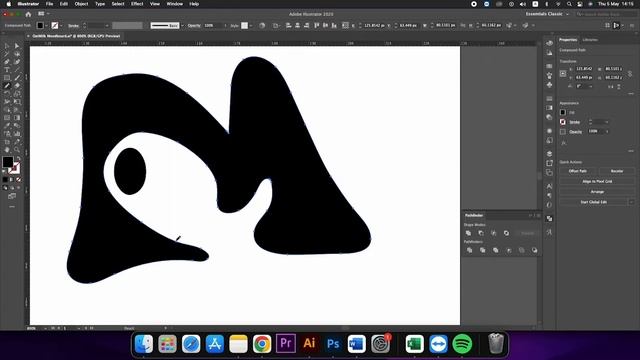Switch to the Properties tab
The image size is (640, 360).
(568, 40)
